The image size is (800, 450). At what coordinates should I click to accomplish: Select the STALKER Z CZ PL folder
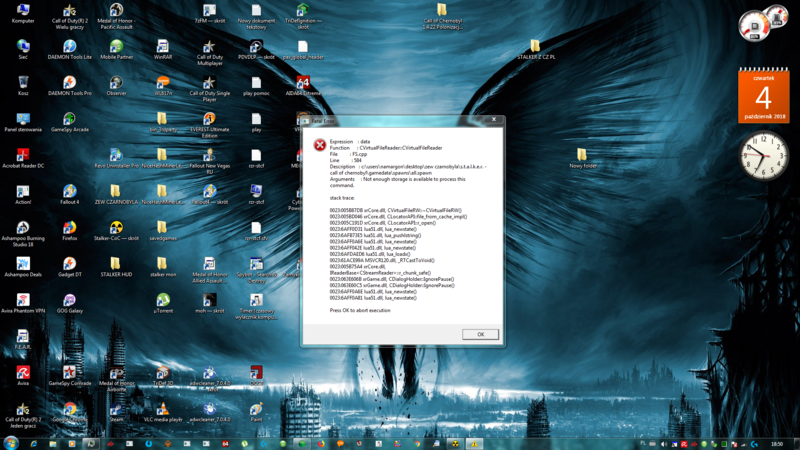535,49
